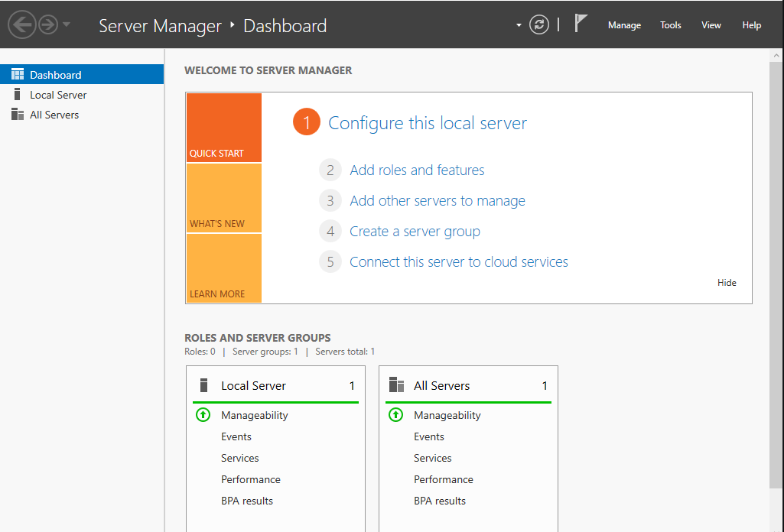Open Events in All Servers tile
The height and width of the screenshot is (532, 784).
coord(428,436)
